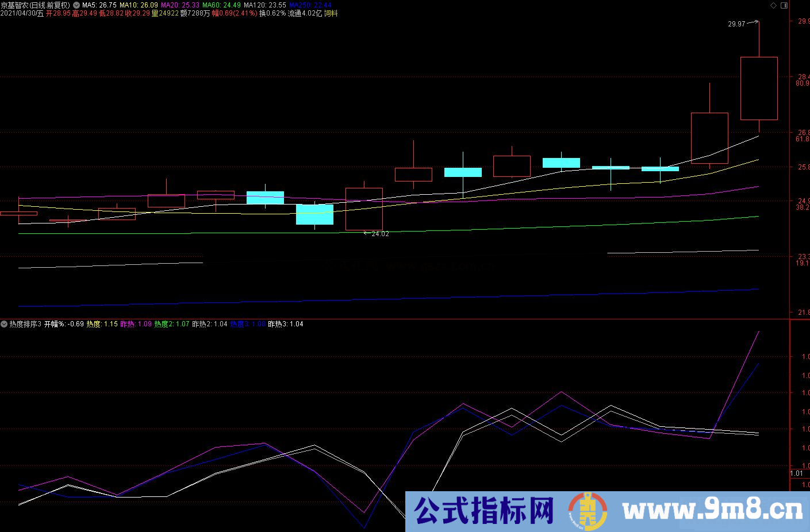Click the low price 低28.82
The width and height of the screenshot is (810, 532).
coord(111,13)
